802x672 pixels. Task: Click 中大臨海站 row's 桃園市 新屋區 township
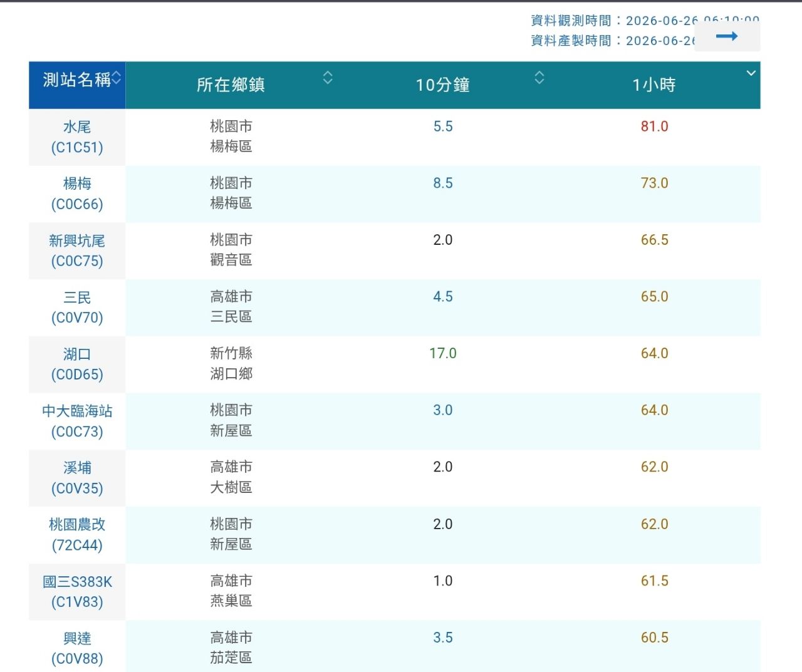pos(231,420)
